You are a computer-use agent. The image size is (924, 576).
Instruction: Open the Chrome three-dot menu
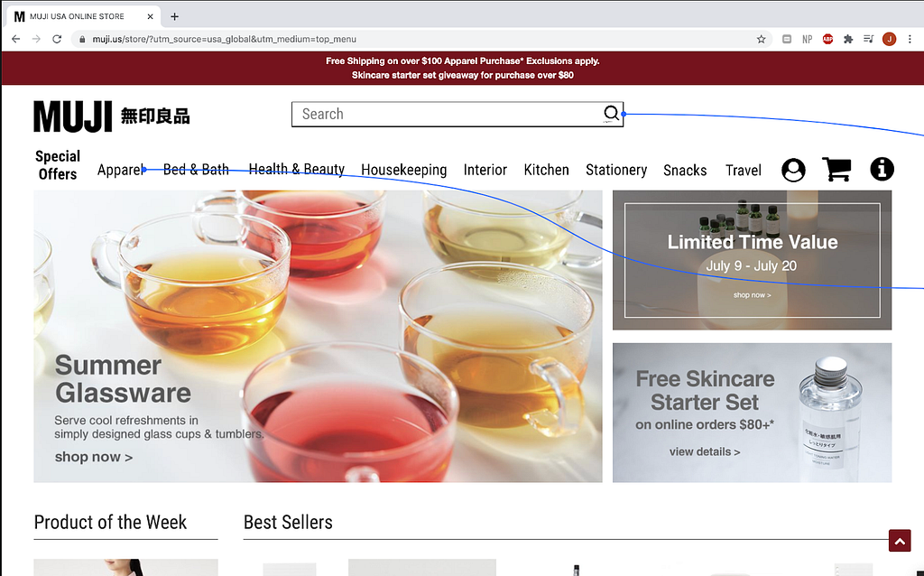click(x=910, y=39)
